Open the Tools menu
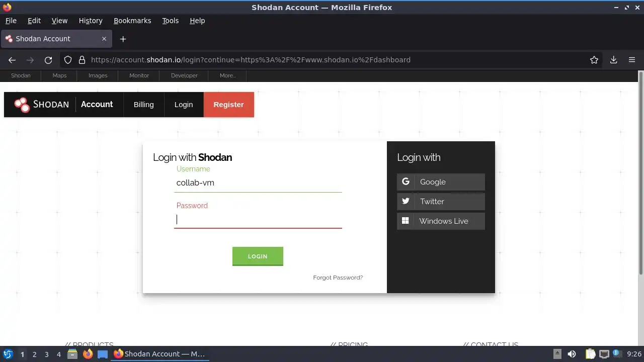The image size is (644, 362). click(x=170, y=21)
